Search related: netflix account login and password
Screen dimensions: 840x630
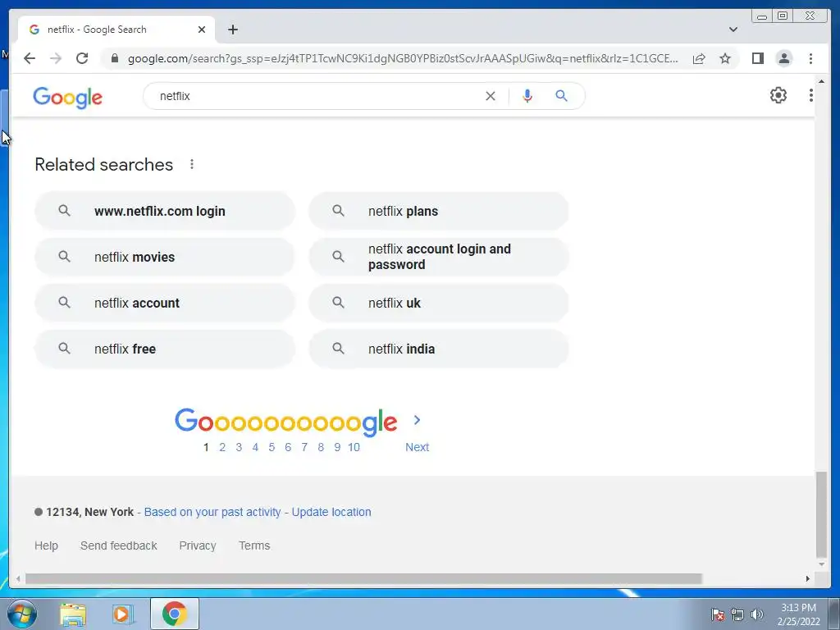click(x=438, y=257)
